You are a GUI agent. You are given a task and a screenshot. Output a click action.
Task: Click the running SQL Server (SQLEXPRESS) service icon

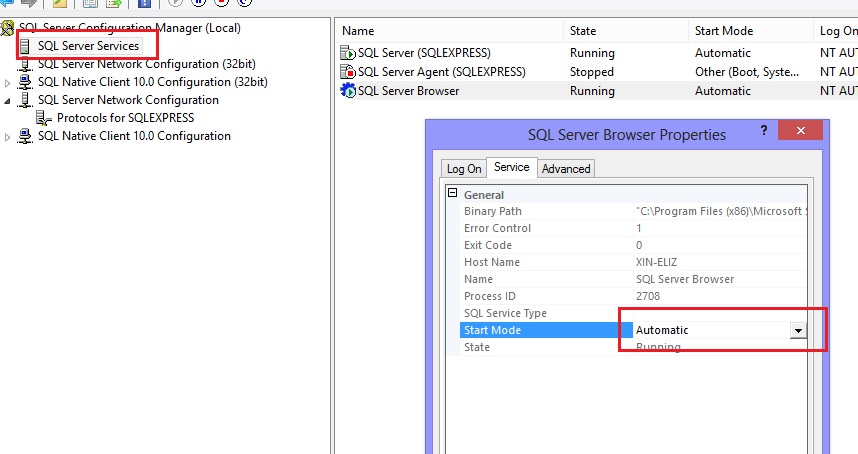coord(347,53)
